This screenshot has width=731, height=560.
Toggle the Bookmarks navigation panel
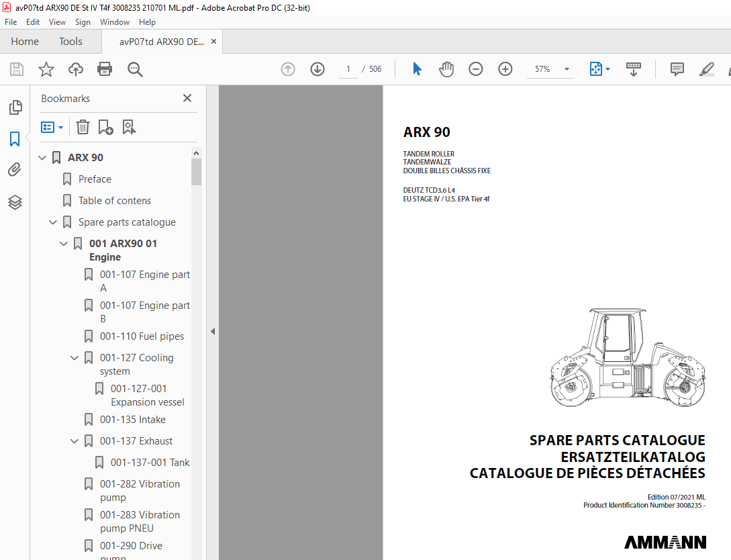click(x=15, y=139)
